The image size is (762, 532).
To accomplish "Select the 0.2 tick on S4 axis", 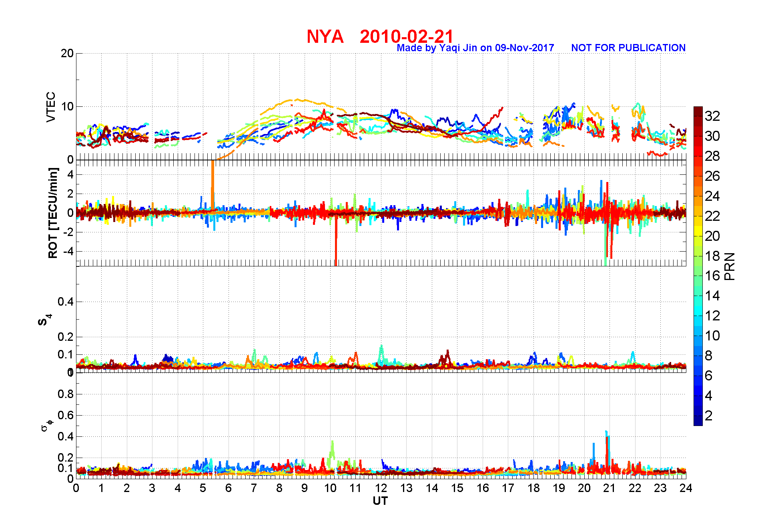I will (x=66, y=337).
